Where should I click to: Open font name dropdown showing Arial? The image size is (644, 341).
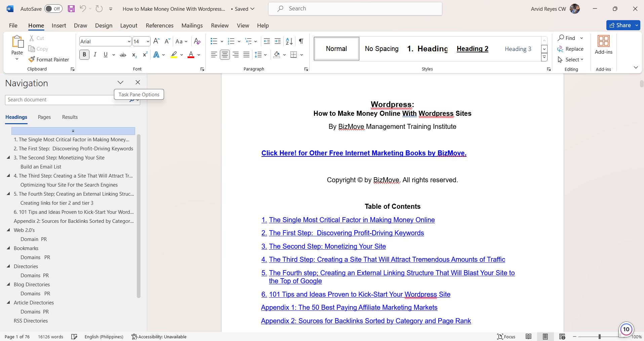129,41
